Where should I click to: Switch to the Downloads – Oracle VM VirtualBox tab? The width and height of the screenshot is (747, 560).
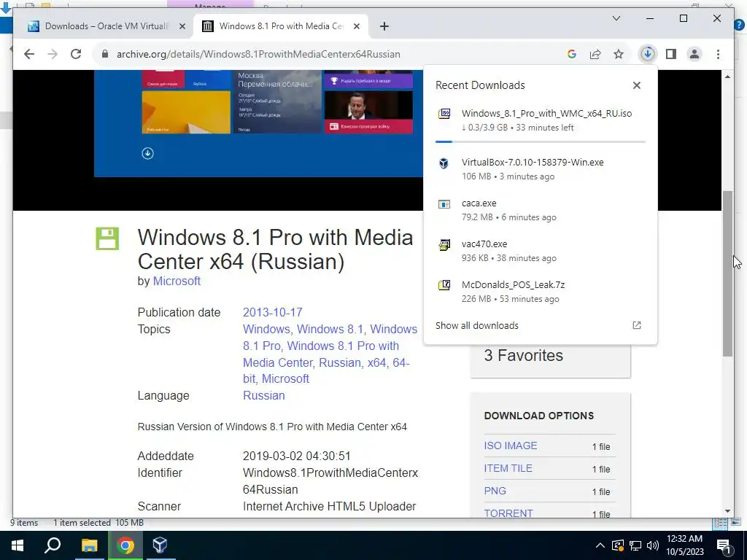[107, 26]
